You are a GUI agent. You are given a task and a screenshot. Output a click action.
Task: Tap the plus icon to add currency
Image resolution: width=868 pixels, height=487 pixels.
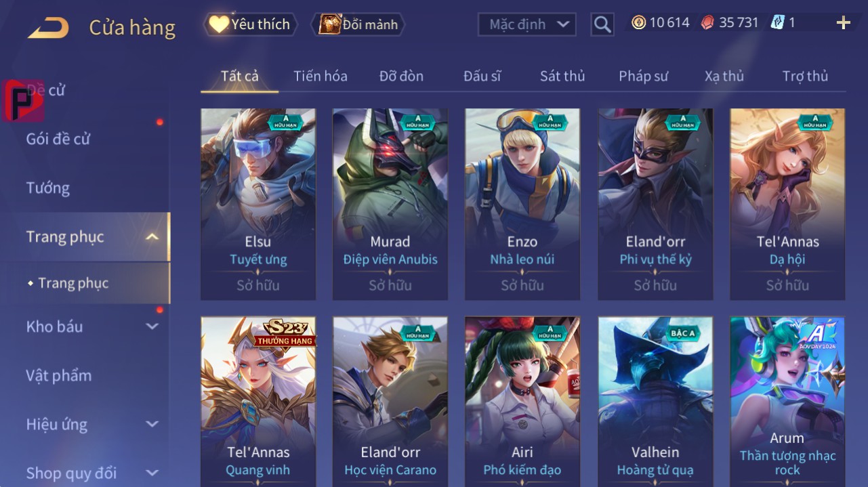click(x=843, y=24)
